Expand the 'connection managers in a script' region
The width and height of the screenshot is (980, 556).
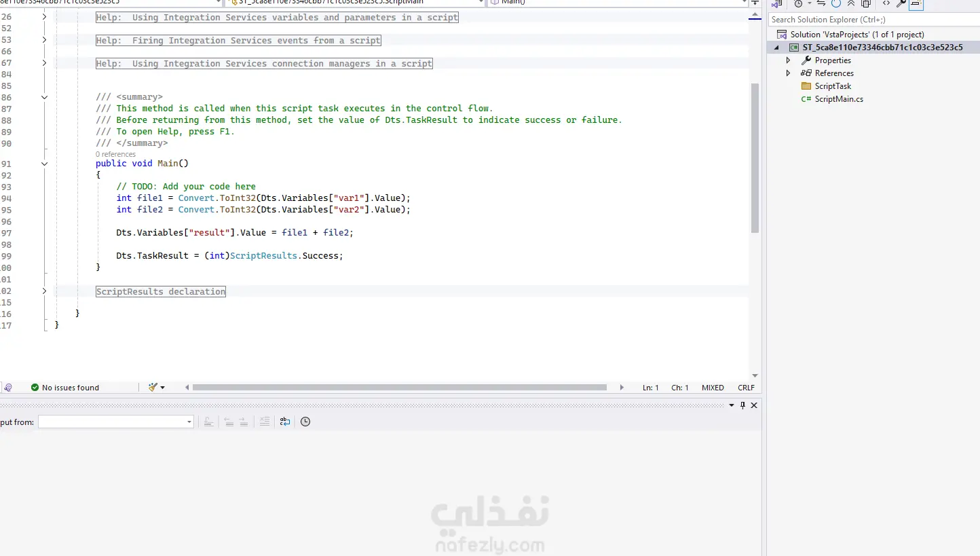point(44,63)
